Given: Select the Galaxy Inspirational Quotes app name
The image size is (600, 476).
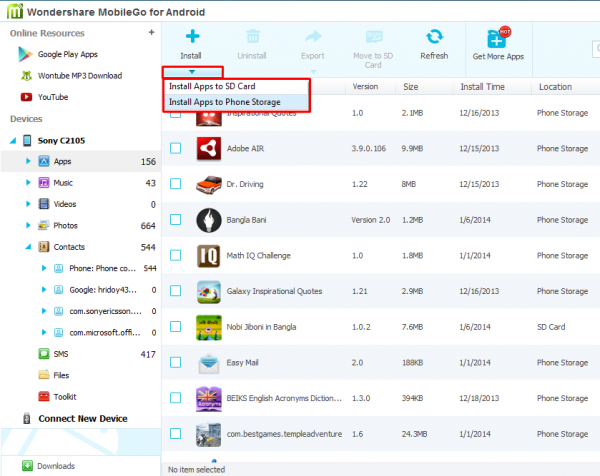Looking at the screenshot, I should [274, 291].
